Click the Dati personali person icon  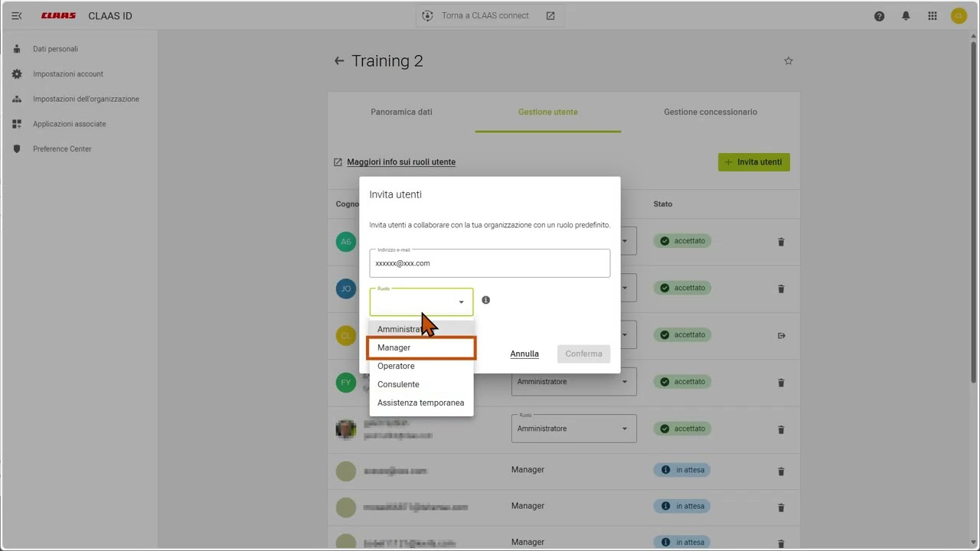pos(17,49)
